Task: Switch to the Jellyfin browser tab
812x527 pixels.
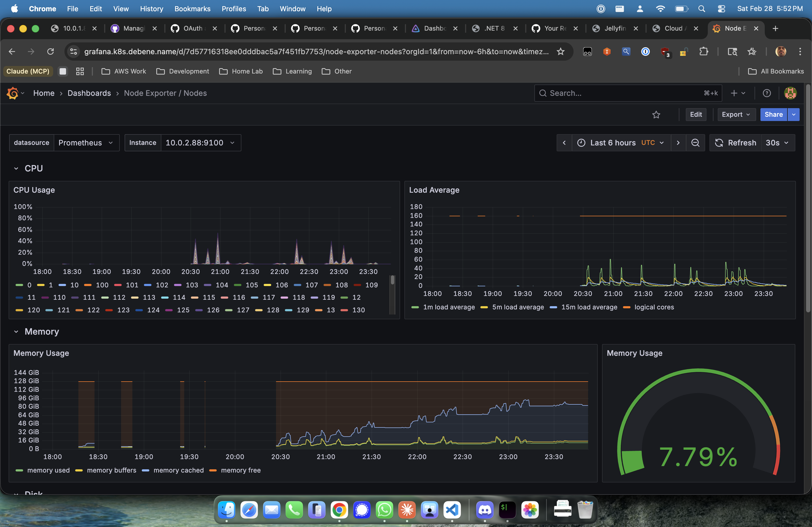Action: click(x=615, y=29)
